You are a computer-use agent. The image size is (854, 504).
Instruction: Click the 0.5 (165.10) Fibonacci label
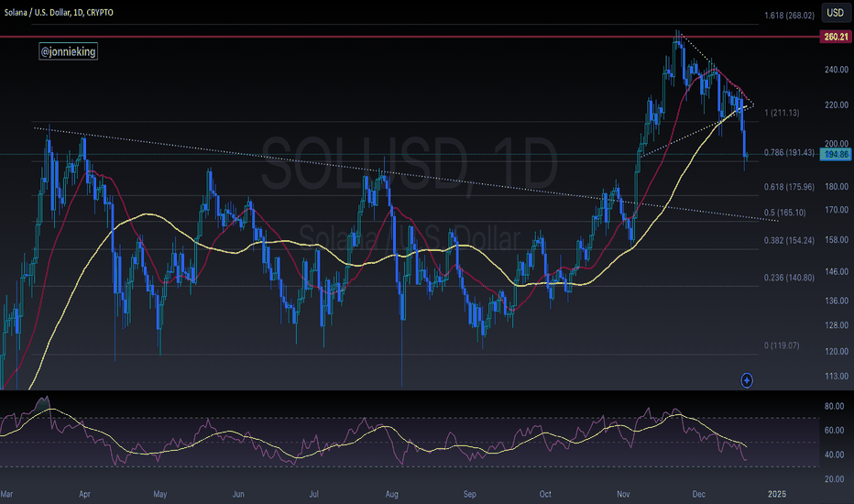tap(785, 213)
